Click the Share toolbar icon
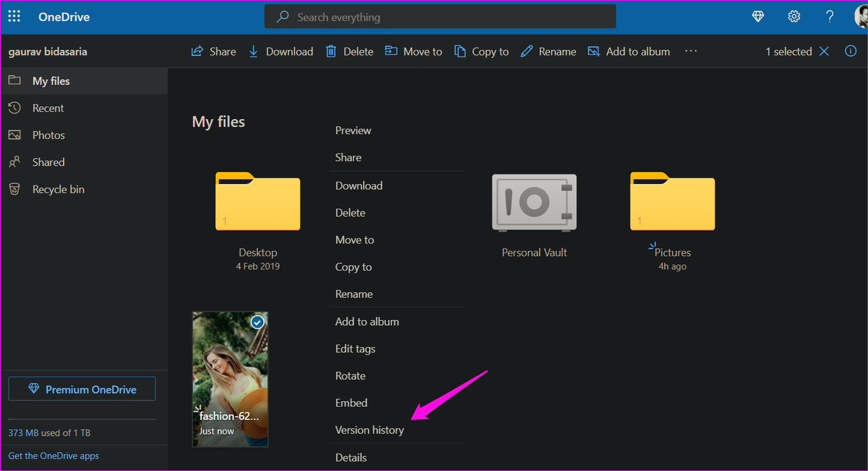868x471 pixels. pyautogui.click(x=197, y=51)
